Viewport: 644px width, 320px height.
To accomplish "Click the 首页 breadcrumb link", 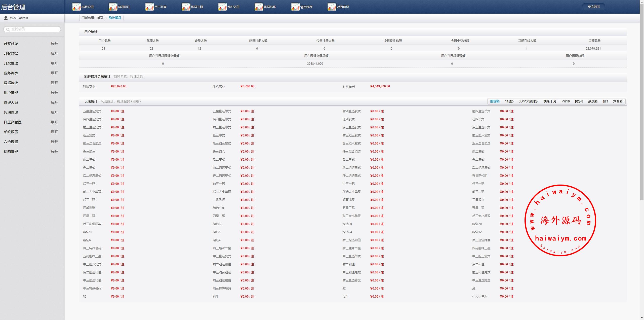I will (100, 18).
